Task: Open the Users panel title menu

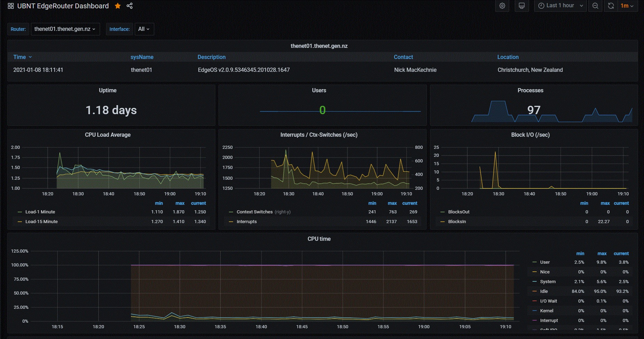Action: pyautogui.click(x=319, y=91)
